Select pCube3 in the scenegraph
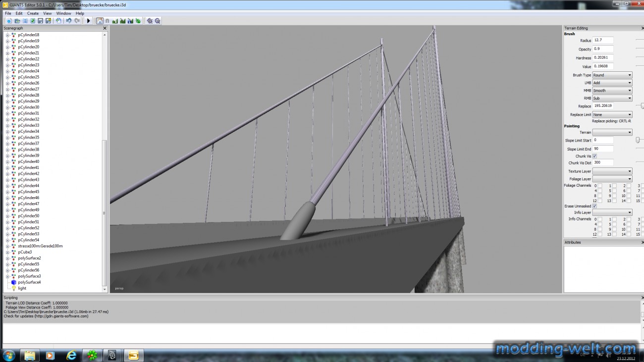 click(x=25, y=252)
